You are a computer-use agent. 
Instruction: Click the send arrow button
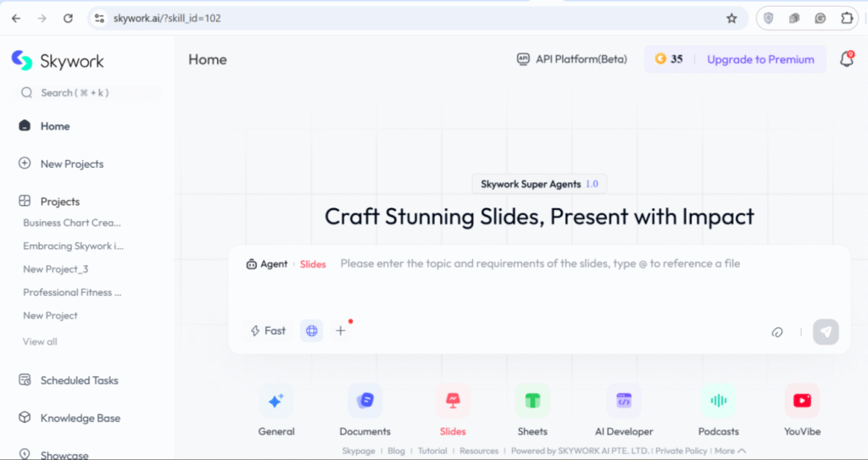[826, 332]
